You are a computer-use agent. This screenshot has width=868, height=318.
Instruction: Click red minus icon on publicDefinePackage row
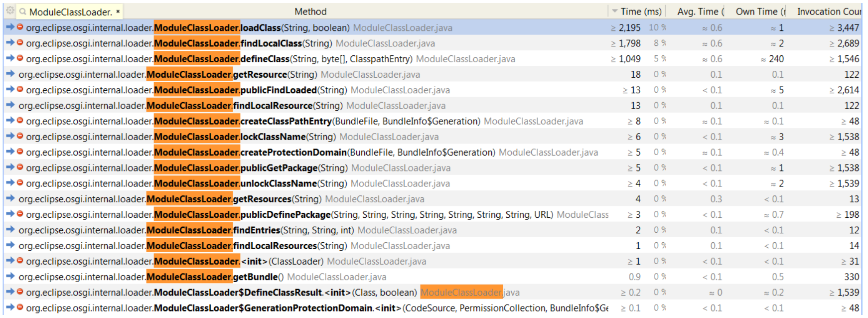pyautogui.click(x=20, y=214)
